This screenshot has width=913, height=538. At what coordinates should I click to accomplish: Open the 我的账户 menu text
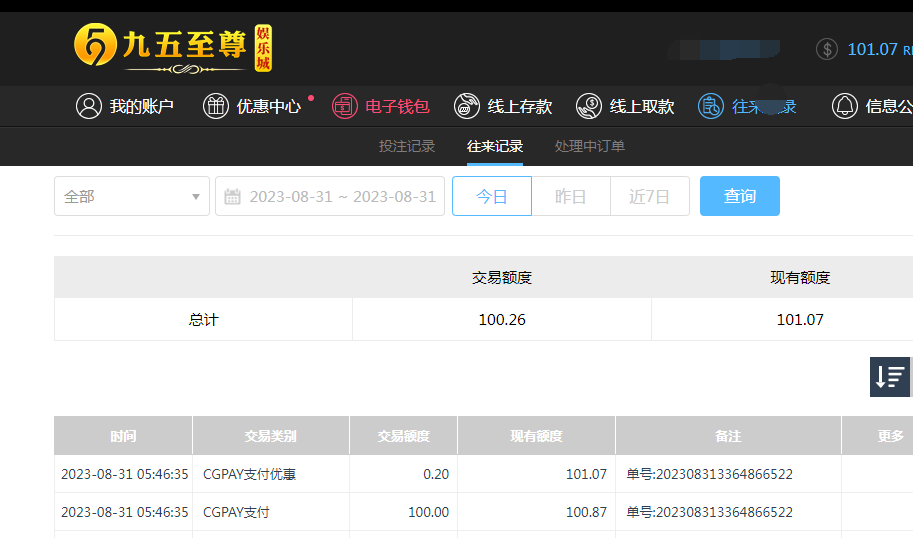point(141,106)
